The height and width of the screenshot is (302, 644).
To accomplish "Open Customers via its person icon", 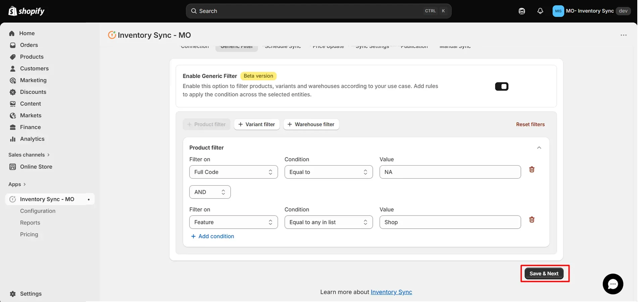I will click(13, 68).
